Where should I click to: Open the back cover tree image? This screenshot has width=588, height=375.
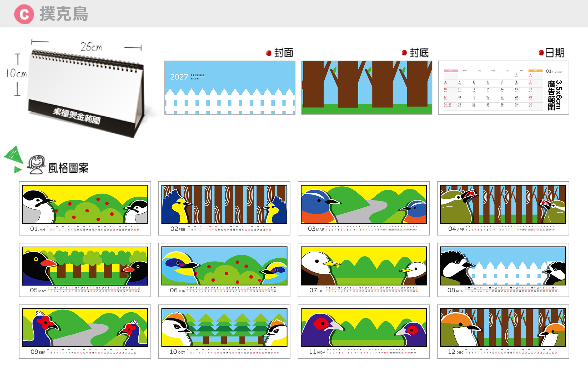(x=366, y=88)
